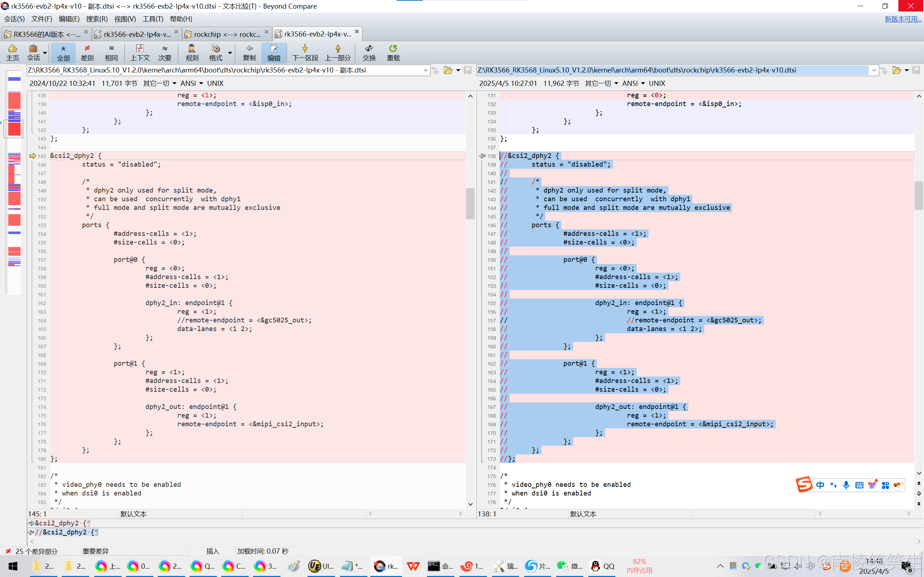Expand the left file path dropdown
924x577 pixels.
point(425,70)
